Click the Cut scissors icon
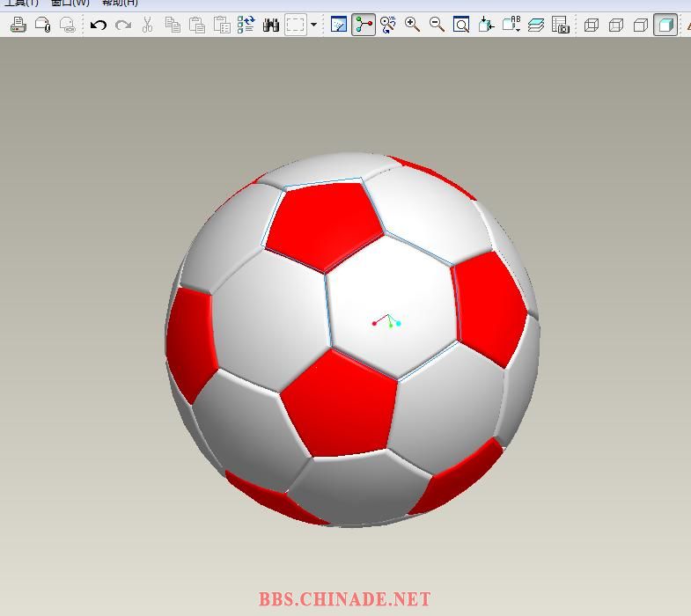This screenshot has height=616, width=691. [148, 25]
